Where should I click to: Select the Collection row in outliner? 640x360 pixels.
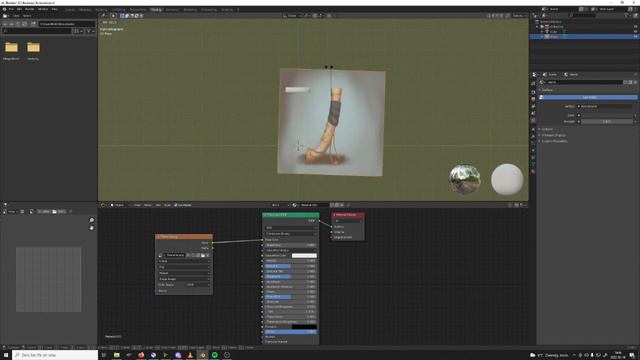tap(556, 27)
